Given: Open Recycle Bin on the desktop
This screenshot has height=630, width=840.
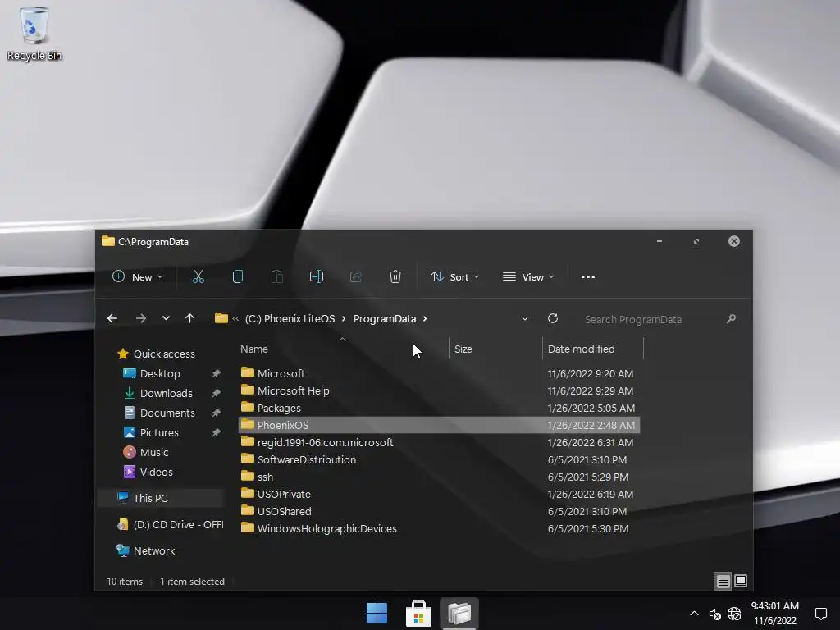Looking at the screenshot, I should point(34,33).
